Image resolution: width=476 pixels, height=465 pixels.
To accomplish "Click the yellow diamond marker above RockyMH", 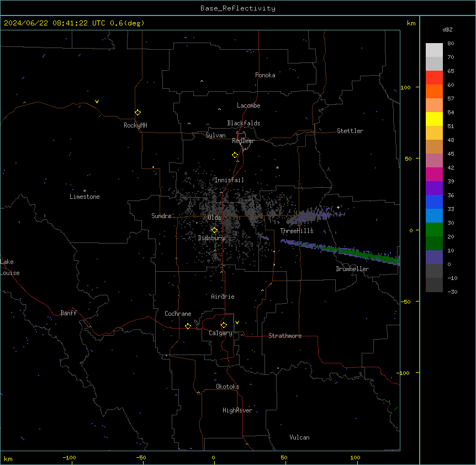I will coord(137,112).
